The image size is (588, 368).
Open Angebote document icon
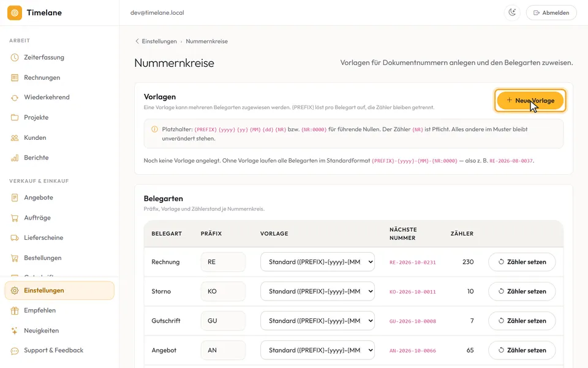(x=15, y=197)
